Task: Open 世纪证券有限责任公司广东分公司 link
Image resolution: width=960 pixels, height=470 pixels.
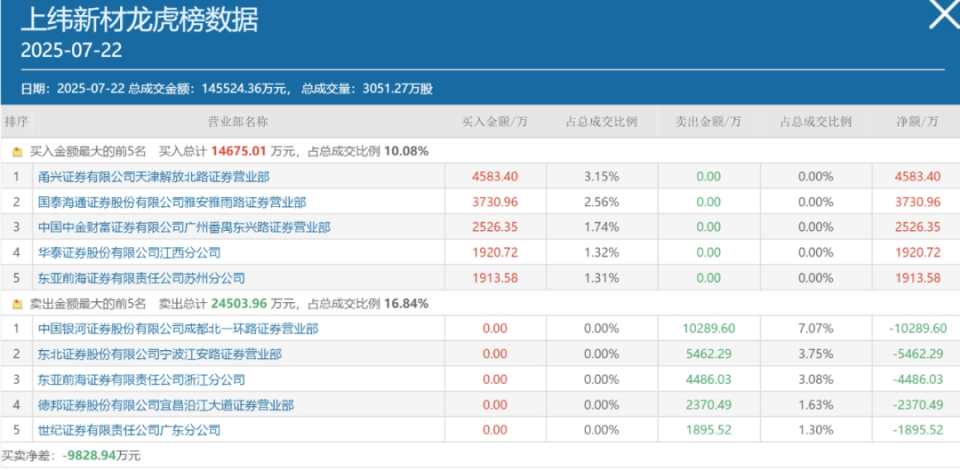Action: 129,430
